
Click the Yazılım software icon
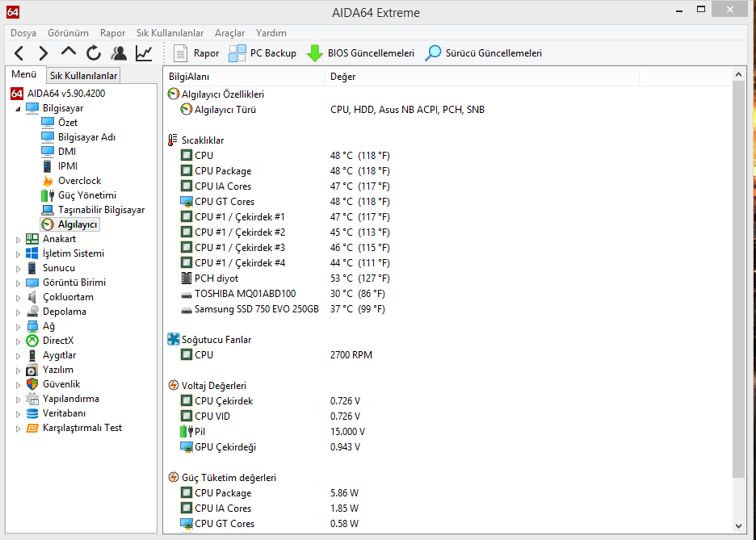[32, 370]
